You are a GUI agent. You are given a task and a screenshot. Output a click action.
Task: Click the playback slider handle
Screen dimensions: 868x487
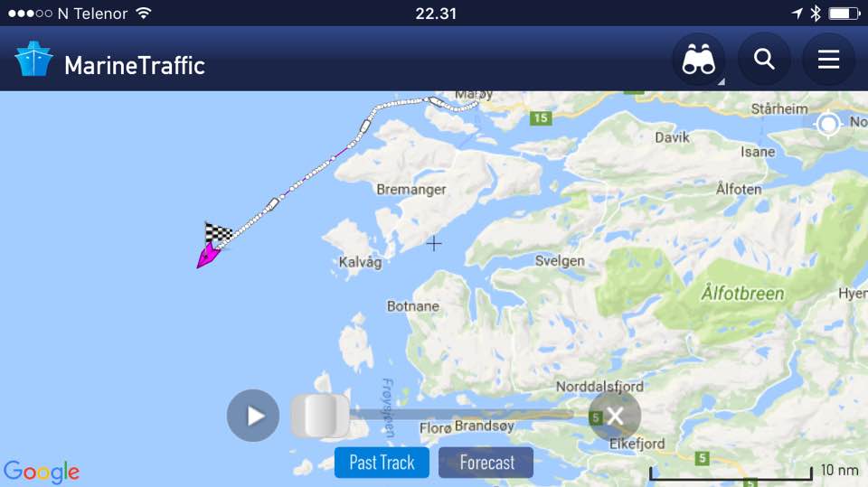point(320,416)
